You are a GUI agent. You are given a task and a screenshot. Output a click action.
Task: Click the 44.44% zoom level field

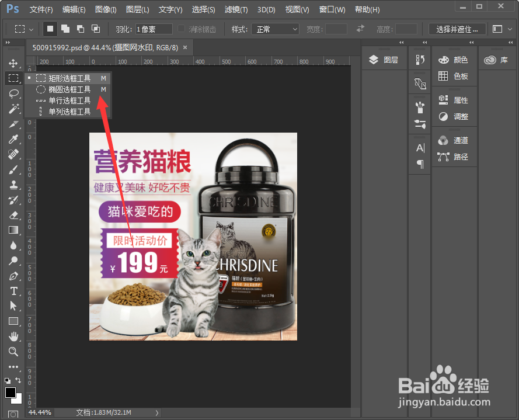click(x=40, y=412)
